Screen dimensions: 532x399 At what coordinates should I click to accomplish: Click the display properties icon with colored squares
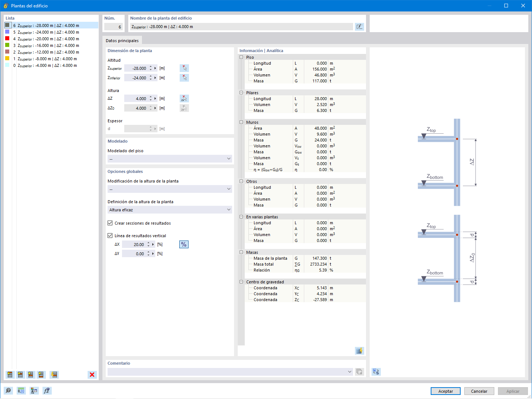pos(34,391)
